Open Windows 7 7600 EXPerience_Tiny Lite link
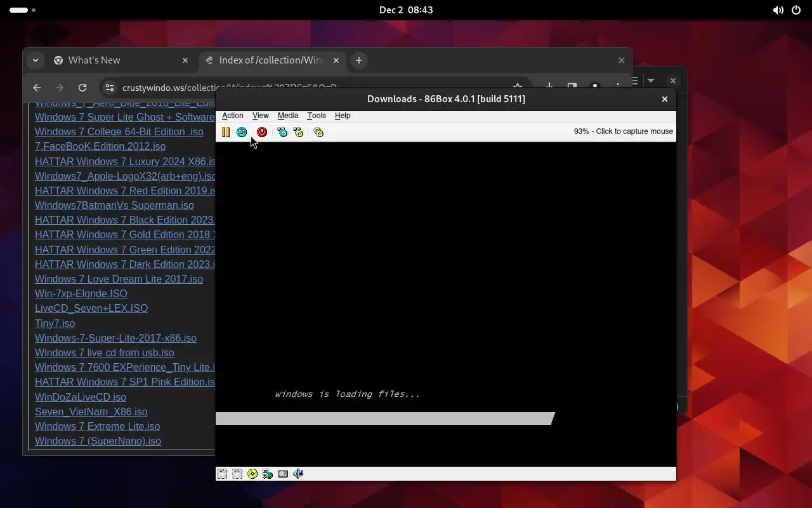 click(125, 368)
